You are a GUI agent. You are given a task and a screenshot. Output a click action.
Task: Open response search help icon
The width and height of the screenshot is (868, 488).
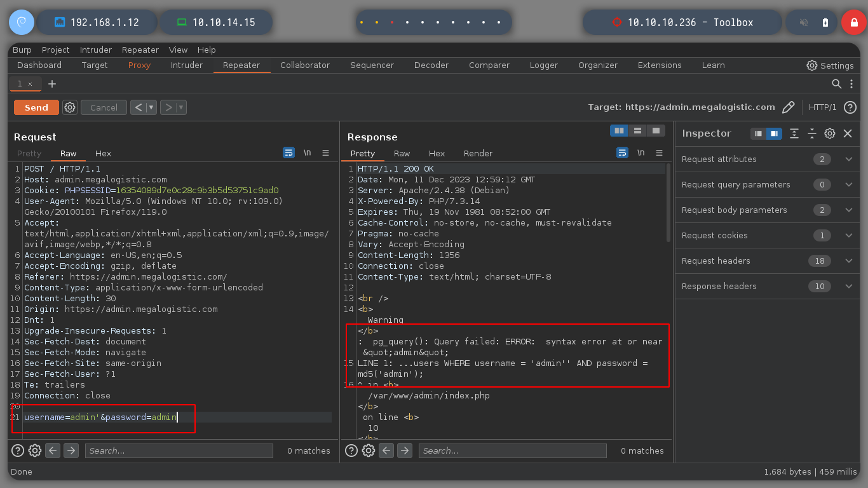point(351,451)
